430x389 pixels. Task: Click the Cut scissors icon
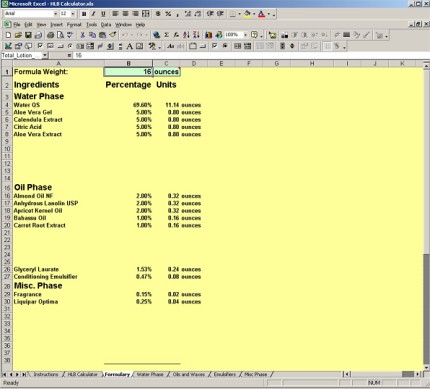coord(82,35)
